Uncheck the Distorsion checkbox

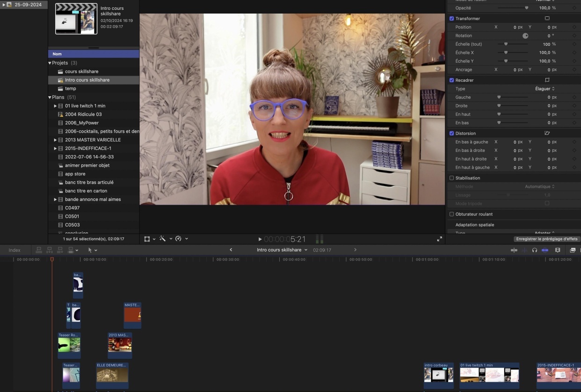[x=451, y=133]
